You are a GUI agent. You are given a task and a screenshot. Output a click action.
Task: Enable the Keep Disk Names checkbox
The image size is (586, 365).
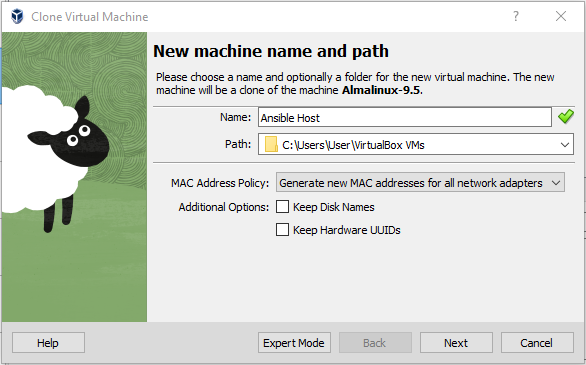[282, 207]
